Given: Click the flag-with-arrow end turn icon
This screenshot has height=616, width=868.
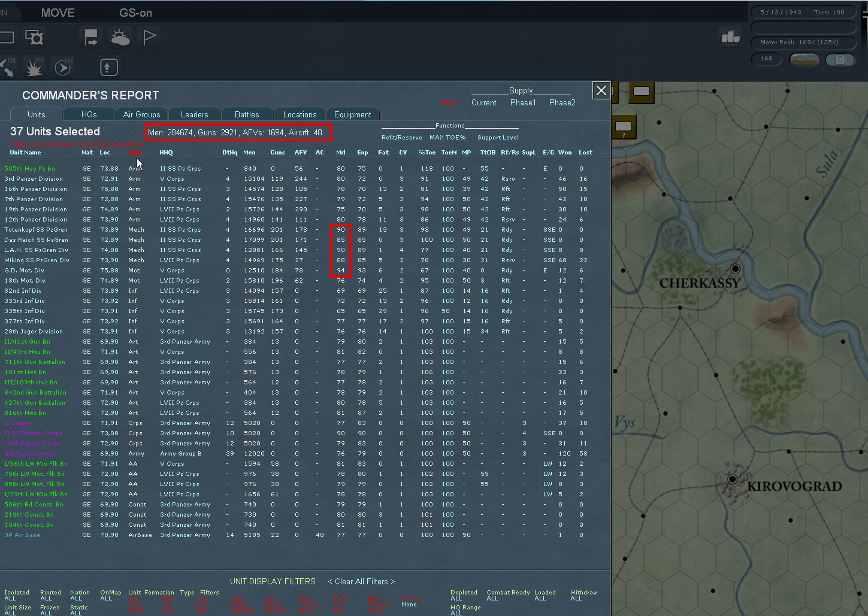Looking at the screenshot, I should (x=90, y=38).
